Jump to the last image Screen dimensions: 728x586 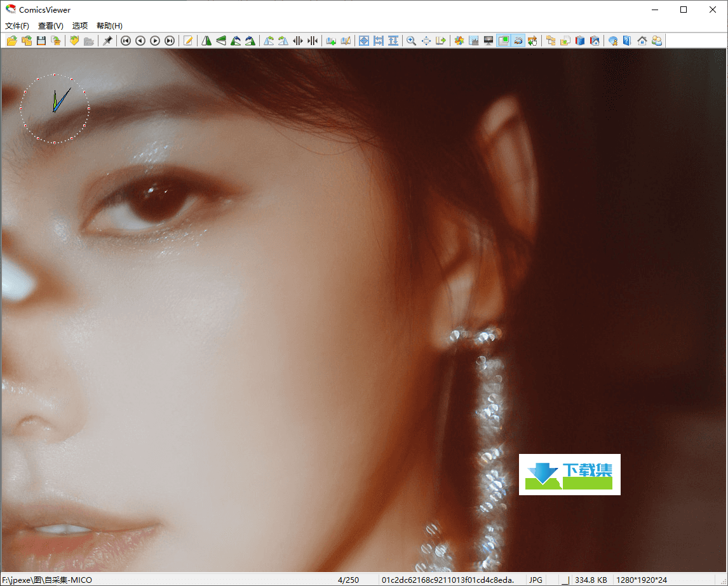[x=170, y=41]
